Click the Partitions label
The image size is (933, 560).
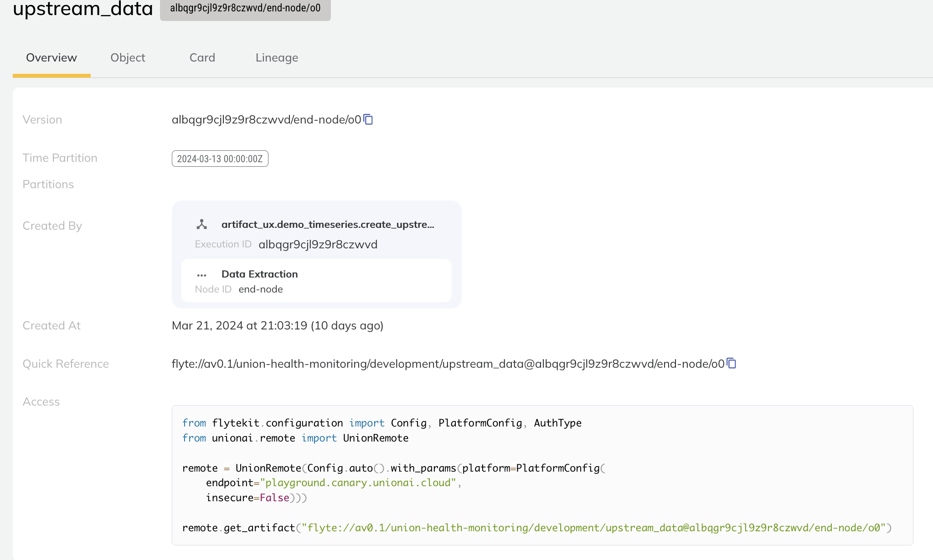(x=48, y=184)
